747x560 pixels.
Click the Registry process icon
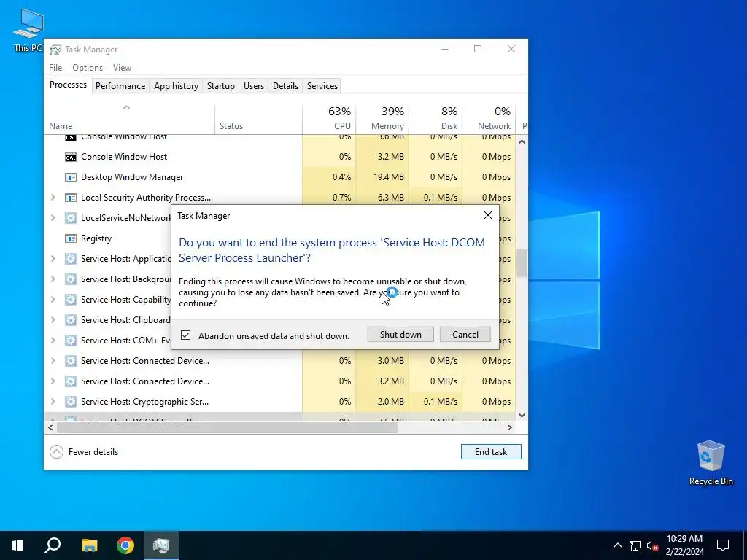[x=71, y=238]
